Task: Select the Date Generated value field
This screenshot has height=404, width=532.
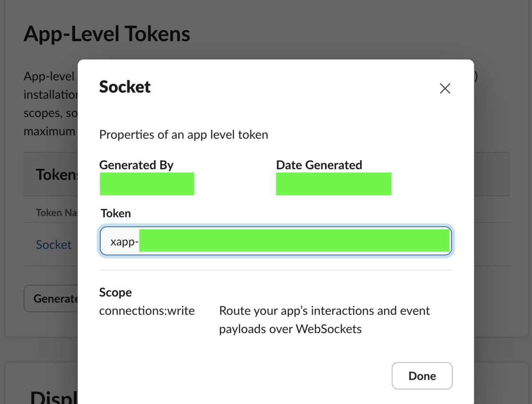Action: pos(333,184)
